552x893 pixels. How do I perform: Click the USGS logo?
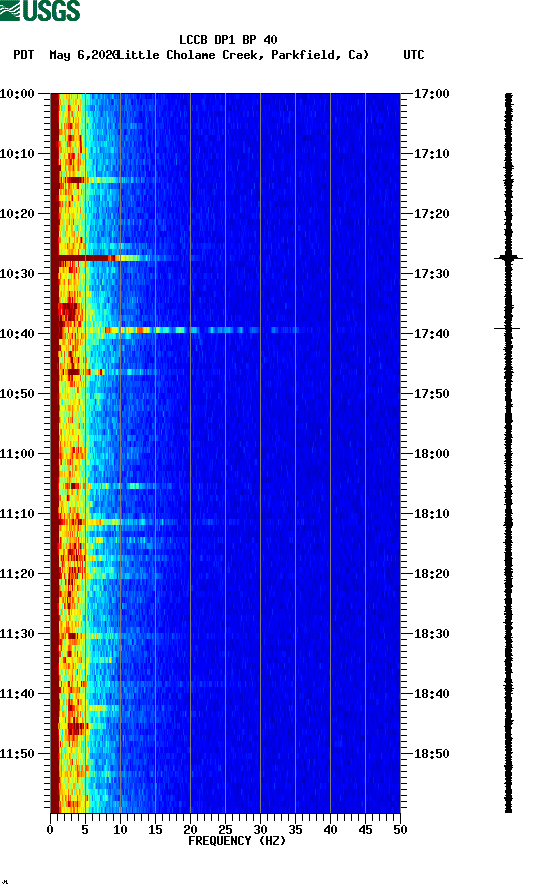(40, 10)
